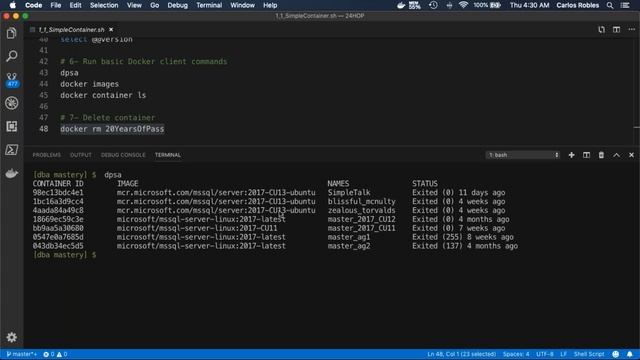The height and width of the screenshot is (360, 640).
Task: Click container name 'SimpleTalk' in terminal
Action: [x=349, y=193]
